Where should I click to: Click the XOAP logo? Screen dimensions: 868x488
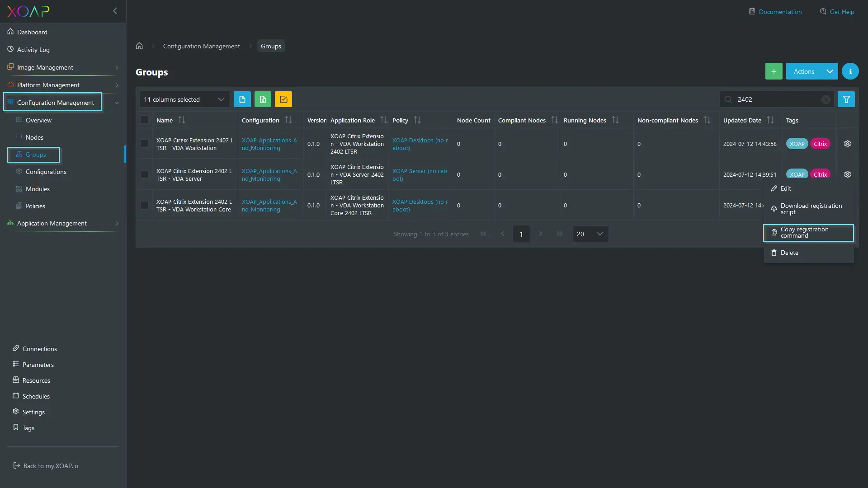28,11
